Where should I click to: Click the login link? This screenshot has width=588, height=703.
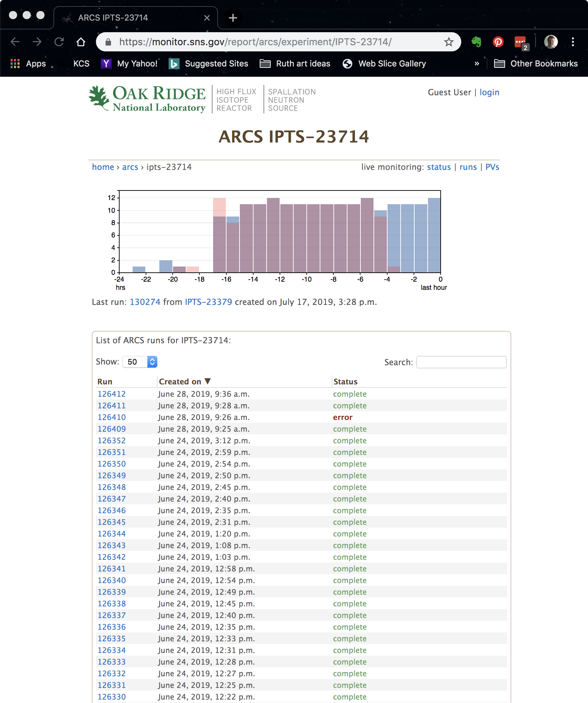tap(489, 92)
